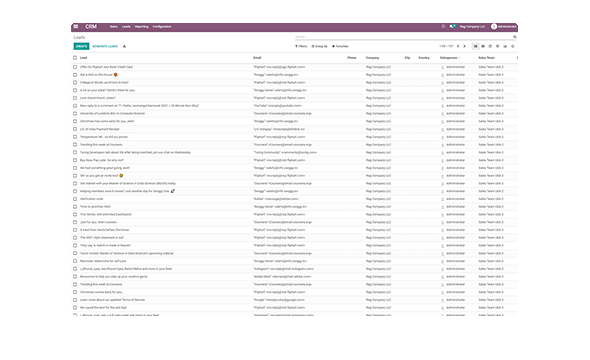Click the LIC Instapay email cell
This screenshot has width=590, height=360.
coord(279,129)
